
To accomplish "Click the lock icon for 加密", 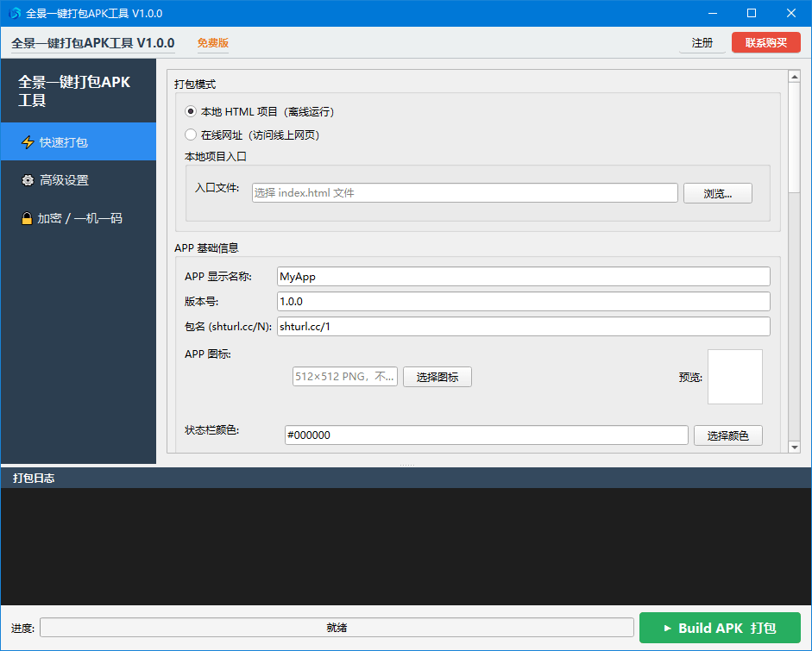I will tap(27, 218).
